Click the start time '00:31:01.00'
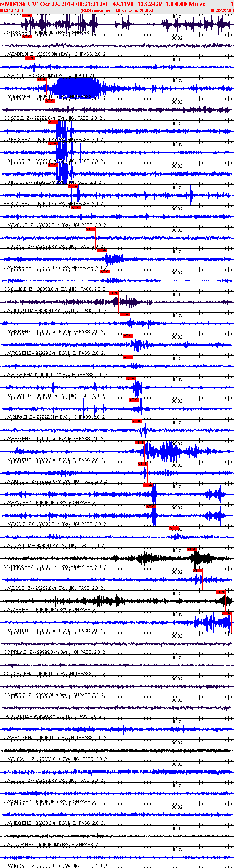This screenshot has height=868, width=234. [x=12, y=10]
